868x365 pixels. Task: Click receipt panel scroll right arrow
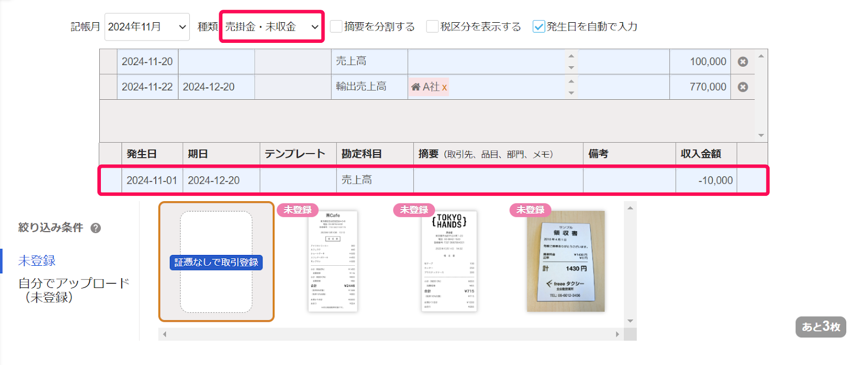[617, 334]
